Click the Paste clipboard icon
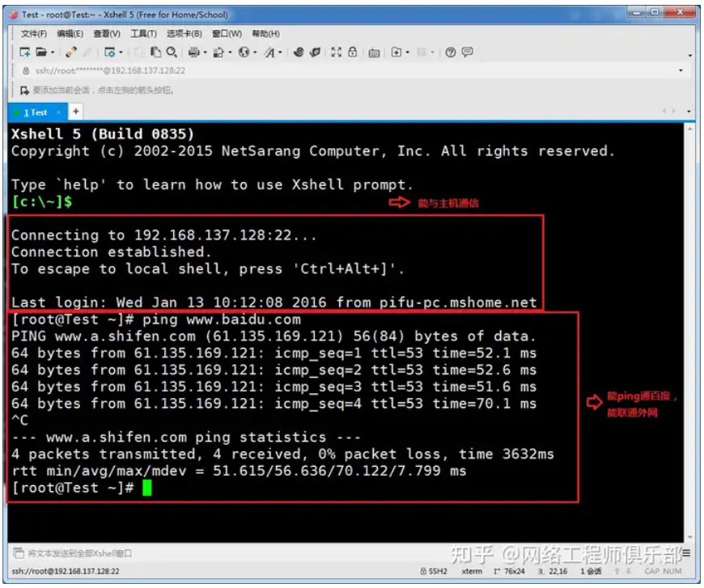Screen dimensions: 704x588 pos(156,53)
